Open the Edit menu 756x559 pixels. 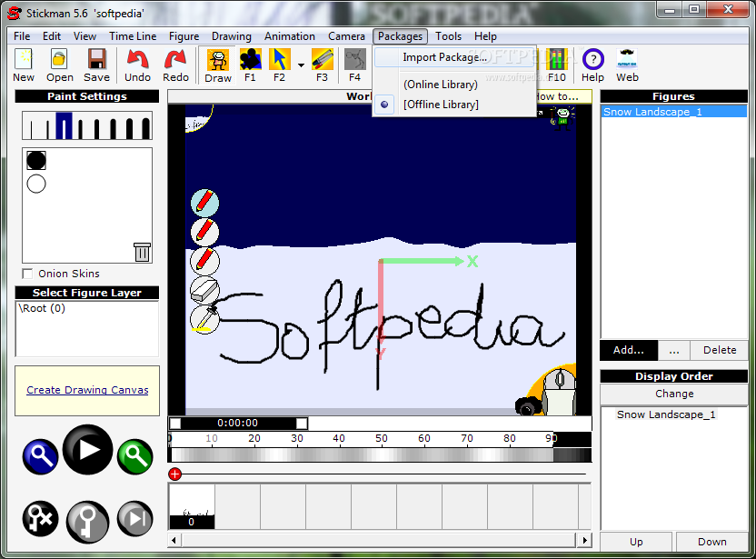[52, 36]
